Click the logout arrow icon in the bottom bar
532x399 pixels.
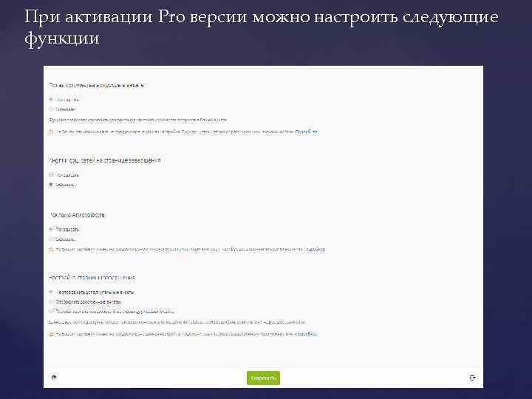pos(473,378)
